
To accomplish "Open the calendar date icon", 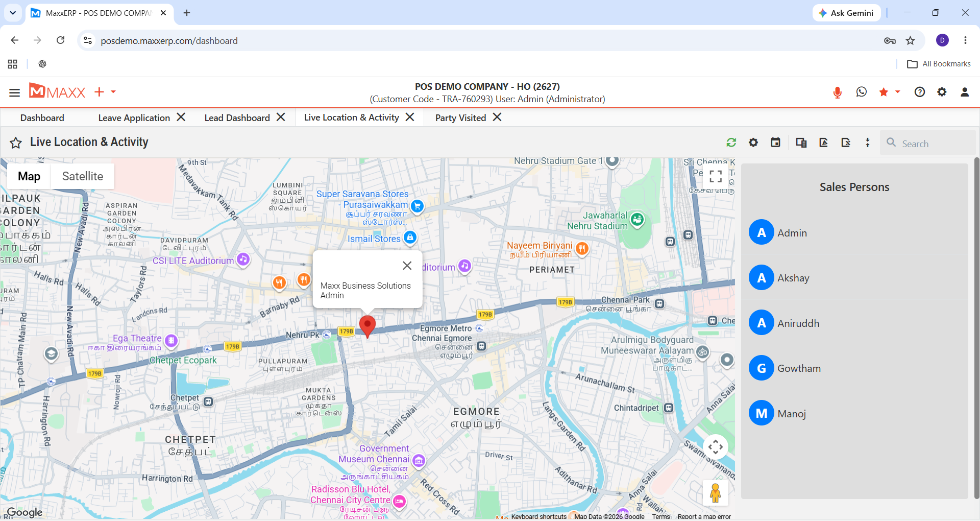I will [x=775, y=143].
